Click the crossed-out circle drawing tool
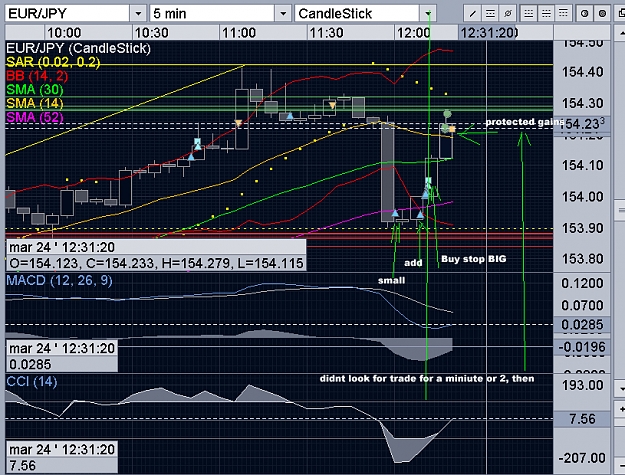625x475 pixels. point(507,14)
